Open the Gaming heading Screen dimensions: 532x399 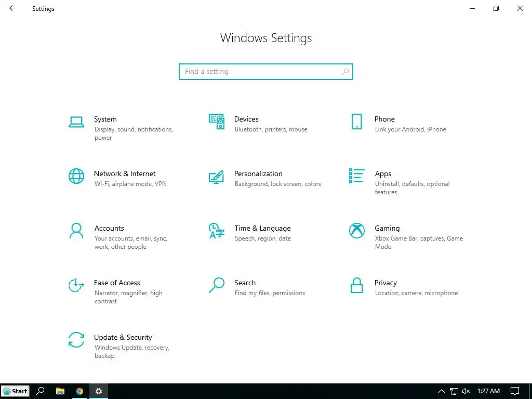click(x=387, y=229)
